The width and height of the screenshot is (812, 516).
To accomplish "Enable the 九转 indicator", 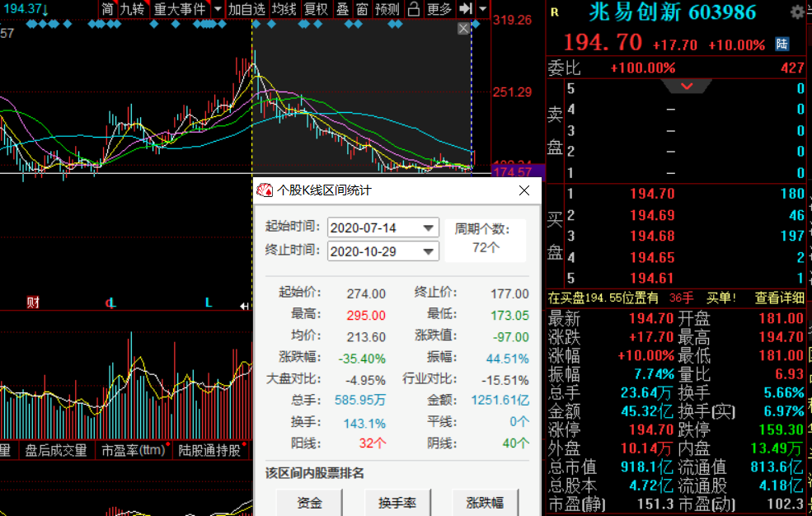I will (x=133, y=9).
